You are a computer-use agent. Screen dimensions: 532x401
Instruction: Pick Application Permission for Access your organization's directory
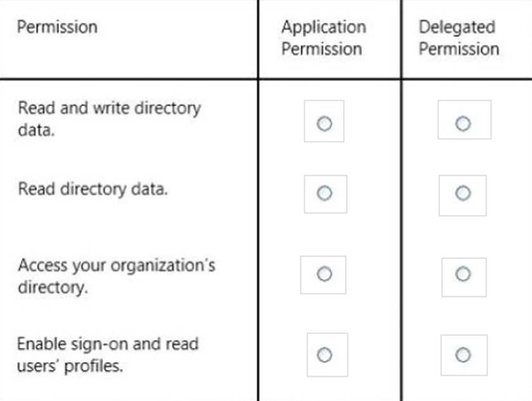(x=324, y=274)
